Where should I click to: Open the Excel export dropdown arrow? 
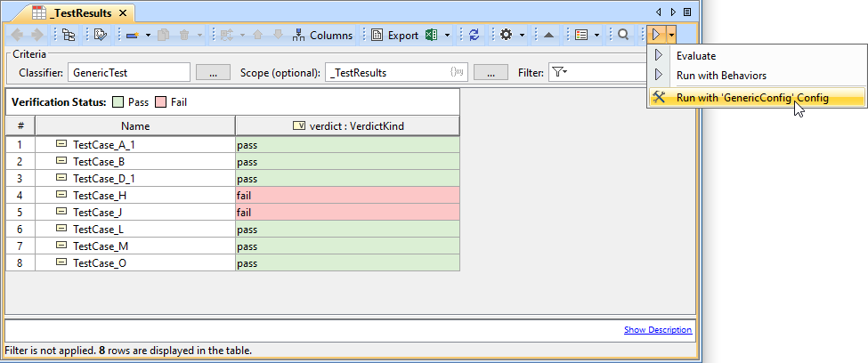coord(447,36)
